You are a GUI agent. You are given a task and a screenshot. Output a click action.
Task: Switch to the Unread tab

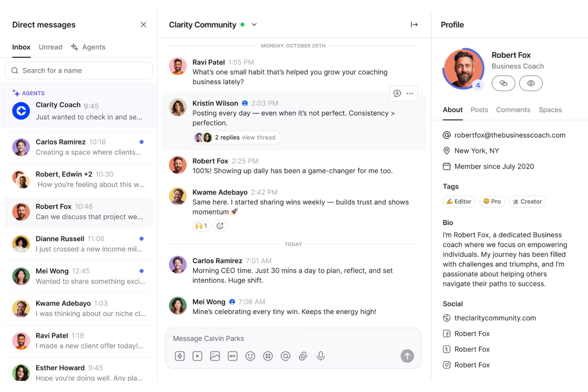[x=50, y=47]
